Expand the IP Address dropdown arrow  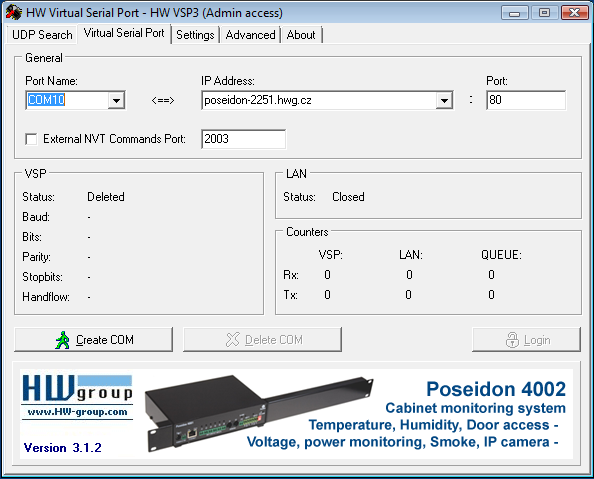tap(444, 100)
